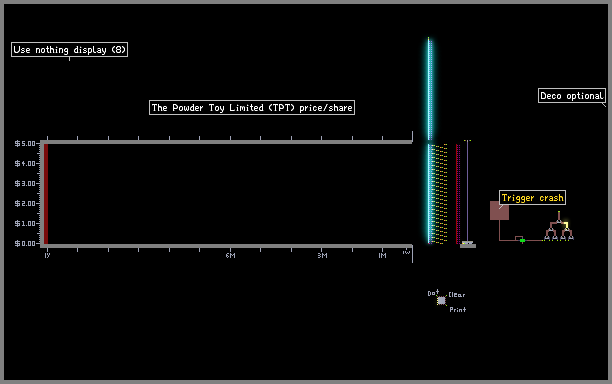The image size is (612, 384).
Task: Click the 6M marker on the time axis
Action: click(x=230, y=256)
